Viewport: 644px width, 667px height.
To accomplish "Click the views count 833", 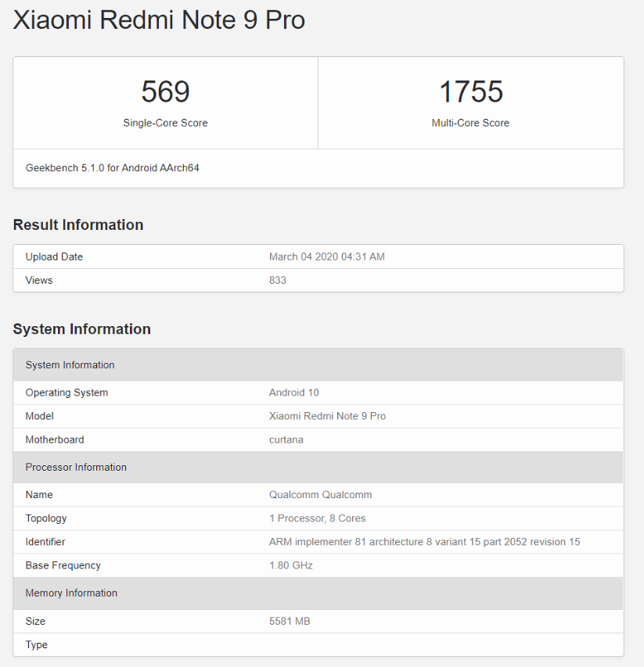I will tap(278, 280).
